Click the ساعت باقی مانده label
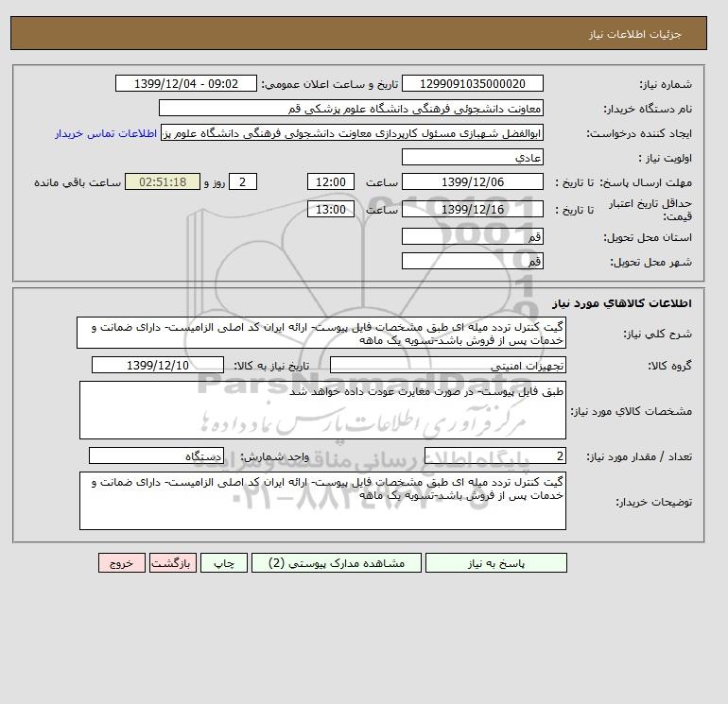The height and width of the screenshot is (704, 728). pos(78,182)
